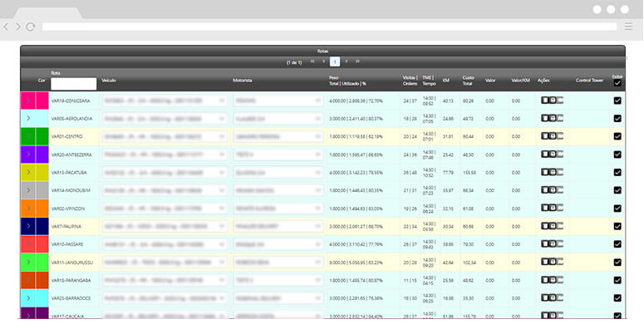Click first action icon in VAR20-ANTBEZERRA row
644x324 pixels.
click(x=544, y=154)
